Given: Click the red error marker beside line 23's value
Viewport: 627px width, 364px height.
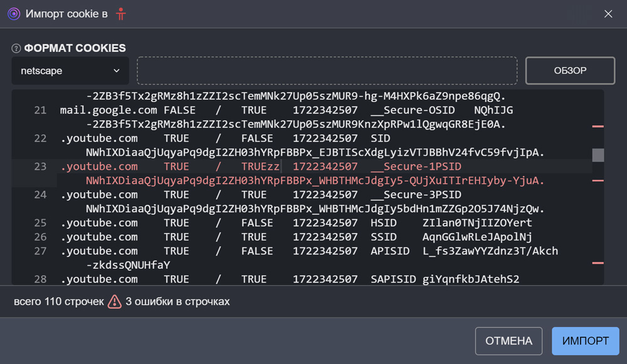Looking at the screenshot, I should click(x=598, y=180).
